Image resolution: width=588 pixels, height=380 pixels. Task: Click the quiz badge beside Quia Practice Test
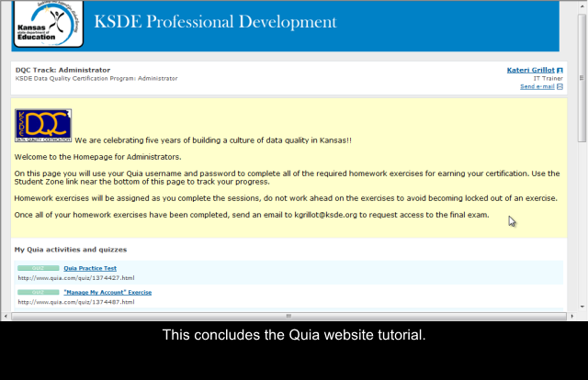click(38, 268)
